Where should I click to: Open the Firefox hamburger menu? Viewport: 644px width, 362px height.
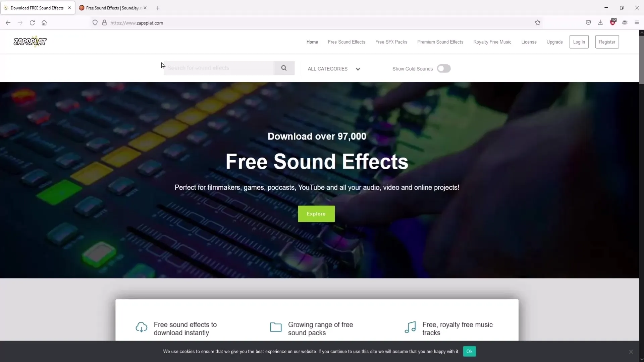(637, 23)
